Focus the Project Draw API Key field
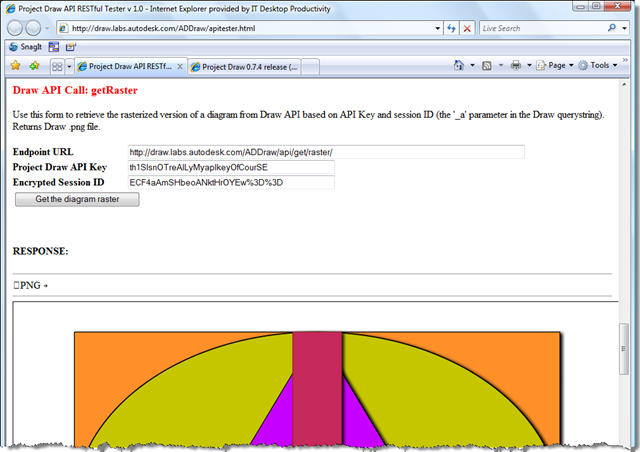 230,167
